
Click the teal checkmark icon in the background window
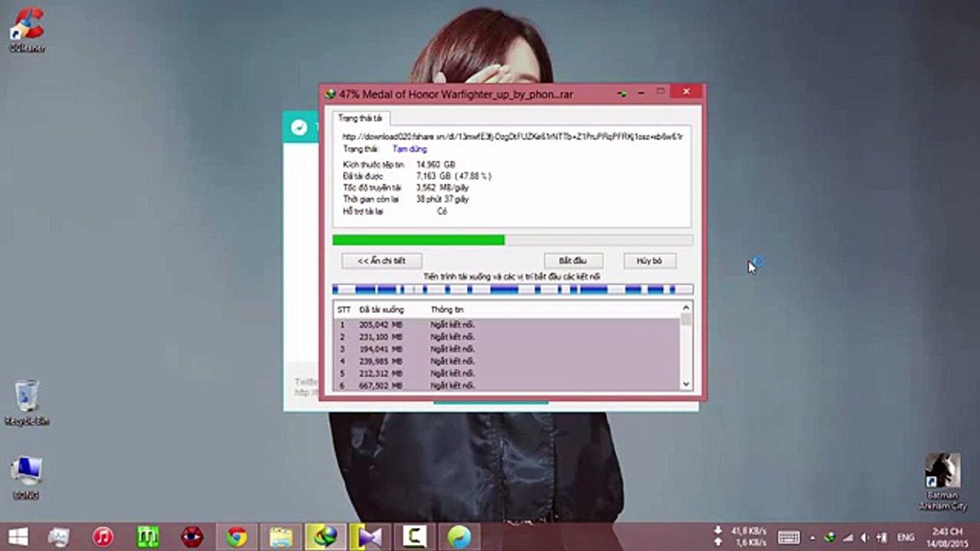[x=299, y=127]
